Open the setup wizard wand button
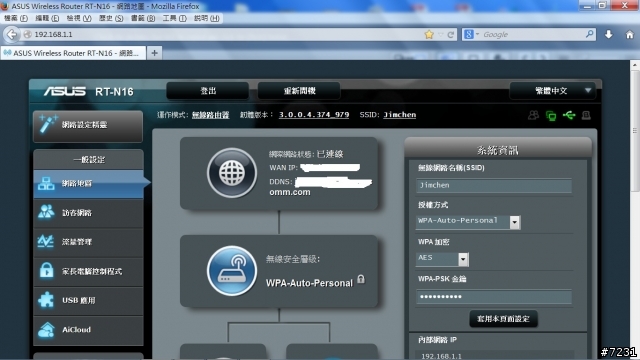Screen dimensions: 640x360 pyautogui.click(x=88, y=126)
